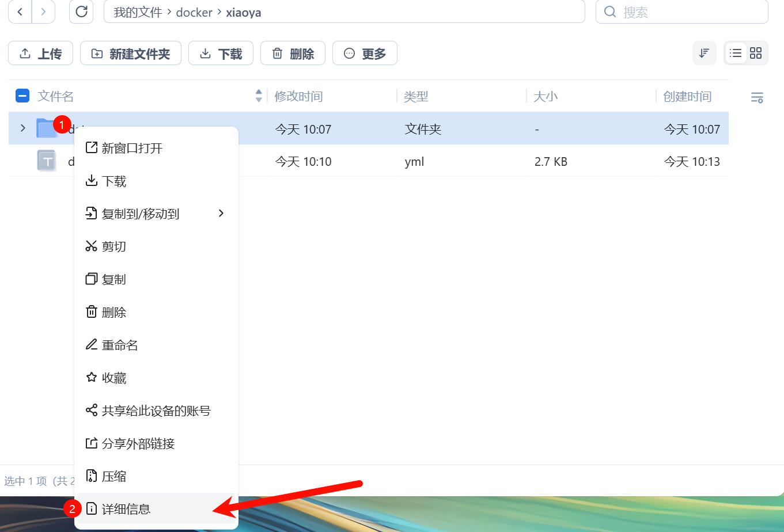Switch to grid view layout

click(x=756, y=54)
